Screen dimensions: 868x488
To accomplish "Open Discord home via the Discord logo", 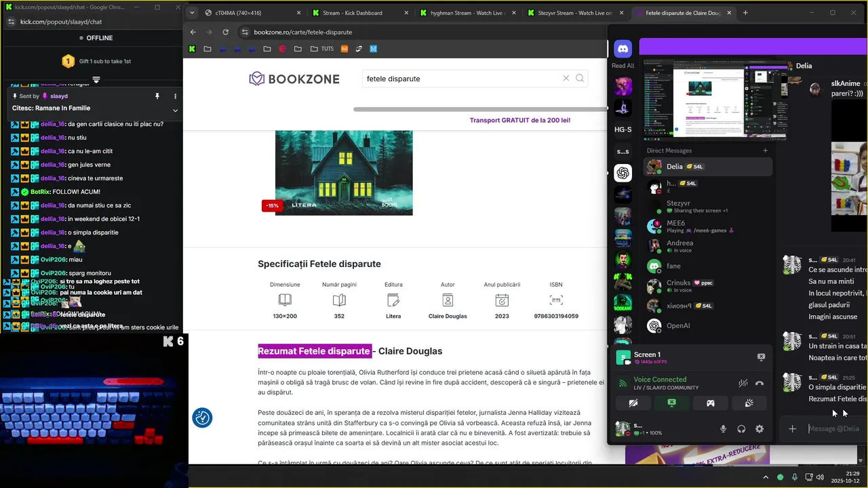I will pyautogui.click(x=623, y=49).
